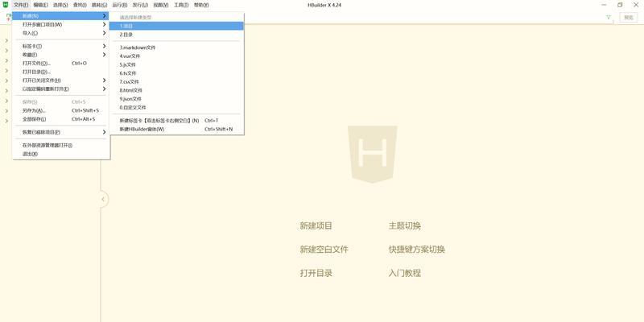Open the 编辑(E) menu
Viewport: 644px width, 322px height.
41,5
